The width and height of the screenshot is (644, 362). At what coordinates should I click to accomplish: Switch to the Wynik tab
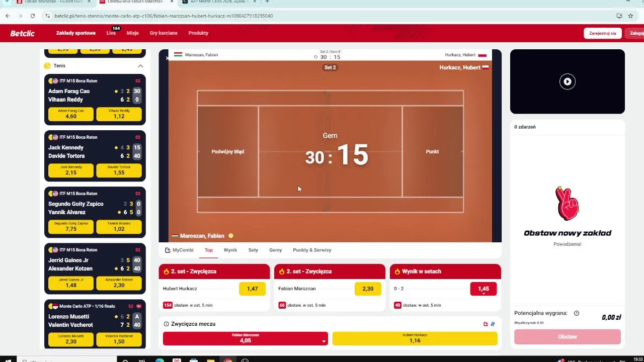pos(230,250)
